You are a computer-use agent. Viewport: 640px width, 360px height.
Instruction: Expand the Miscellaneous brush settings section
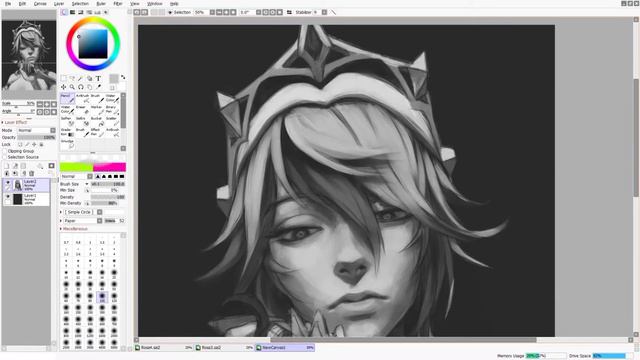tap(74, 229)
